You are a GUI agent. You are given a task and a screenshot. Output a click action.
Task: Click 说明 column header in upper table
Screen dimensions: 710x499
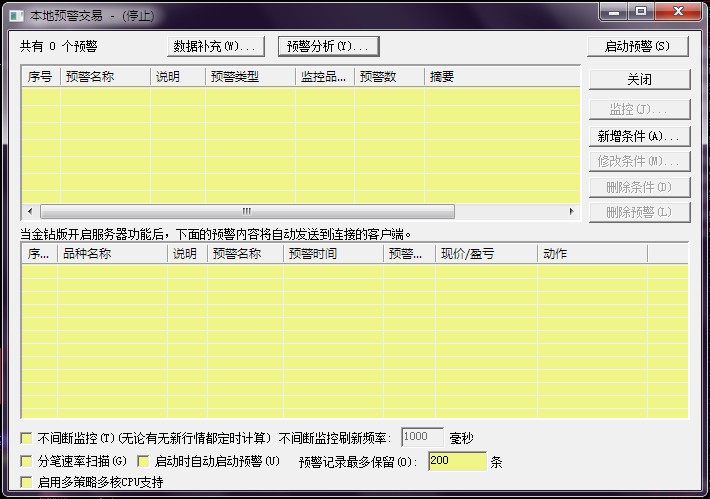tap(178, 77)
